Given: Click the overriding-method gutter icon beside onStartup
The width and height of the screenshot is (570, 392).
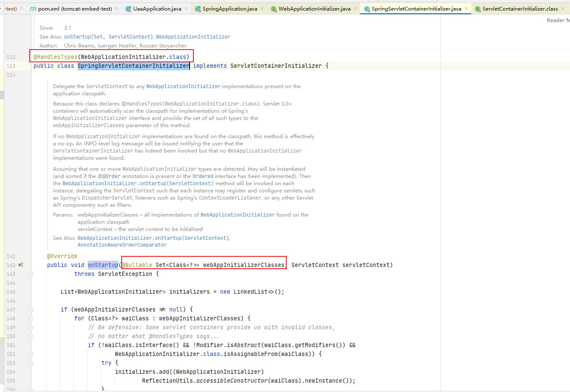Looking at the screenshot, I should point(21,265).
